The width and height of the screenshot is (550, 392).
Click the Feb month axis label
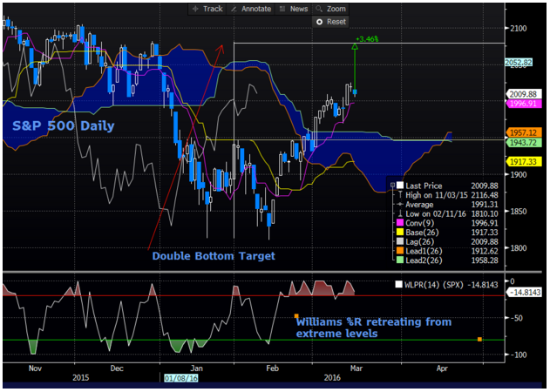pyautogui.click(x=272, y=368)
